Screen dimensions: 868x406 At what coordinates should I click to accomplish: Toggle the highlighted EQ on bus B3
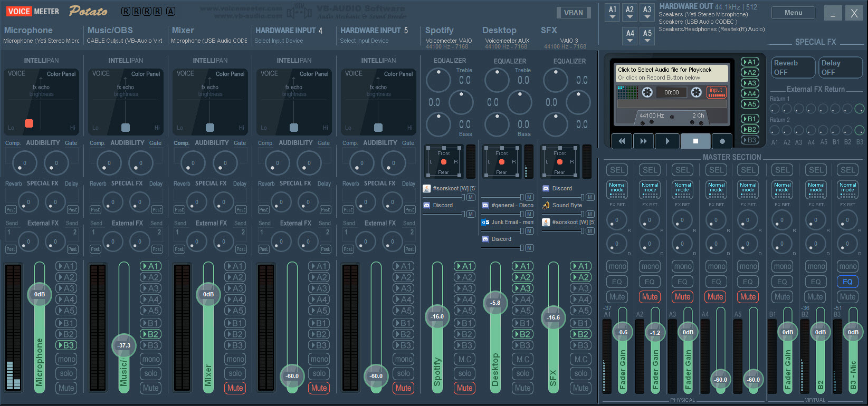tap(847, 282)
